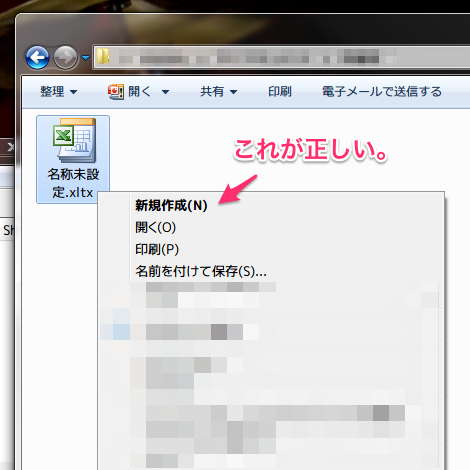
Task: Choose 開く(O) from context menu
Action: coord(155,227)
